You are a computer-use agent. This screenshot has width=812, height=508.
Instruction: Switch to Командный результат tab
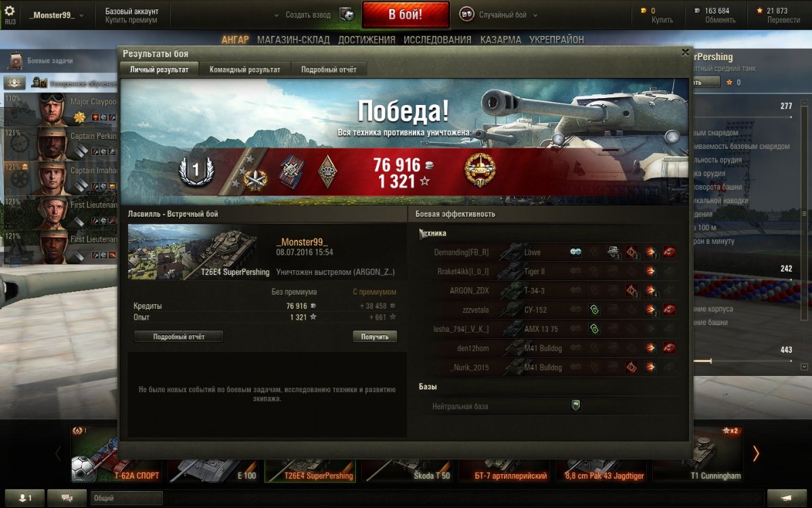pyautogui.click(x=245, y=69)
